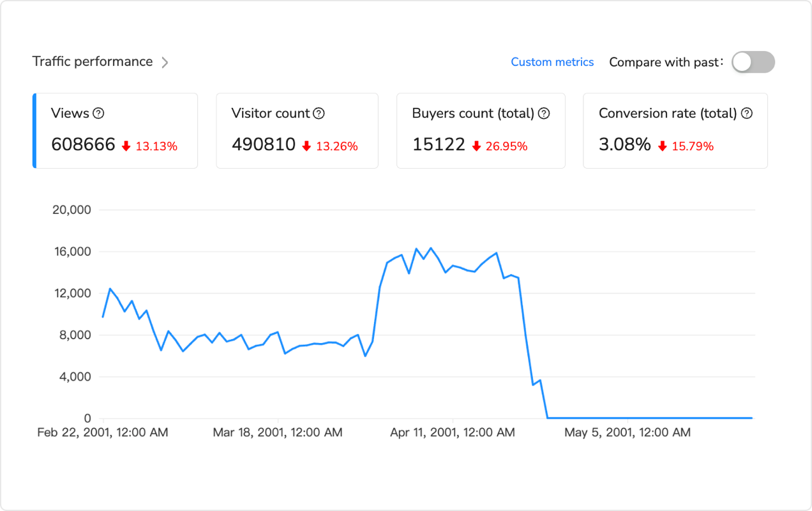Screen dimensions: 812x511
Task: Click the red arrow near Conversion rate
Action: 661,146
